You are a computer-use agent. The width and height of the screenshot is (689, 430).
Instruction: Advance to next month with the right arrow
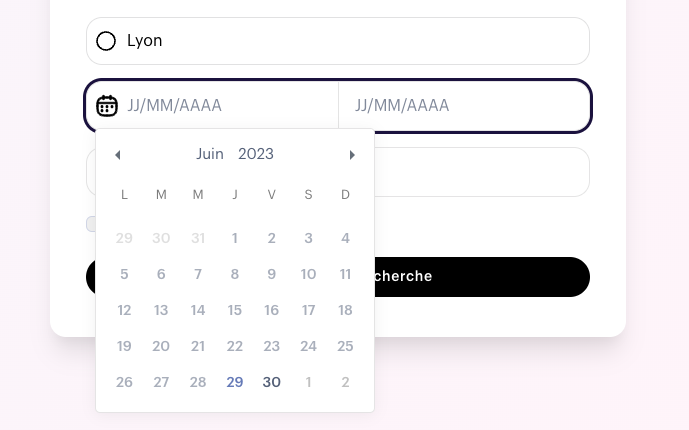[x=352, y=155]
